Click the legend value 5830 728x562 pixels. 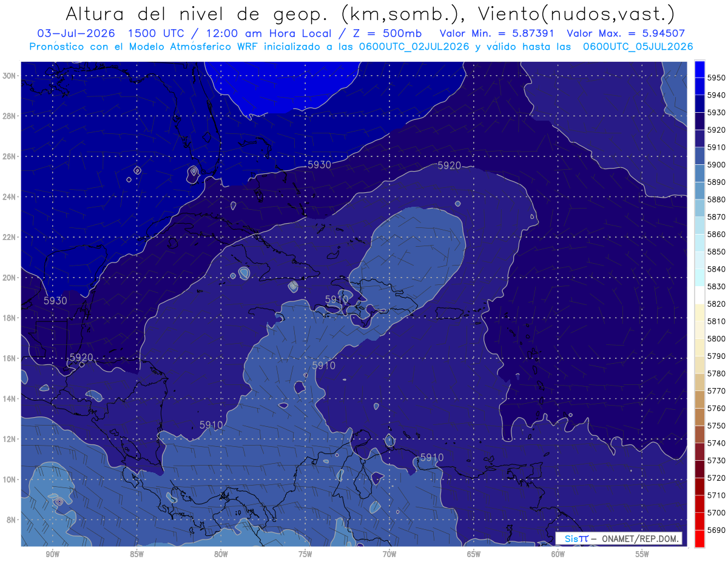pos(717,287)
